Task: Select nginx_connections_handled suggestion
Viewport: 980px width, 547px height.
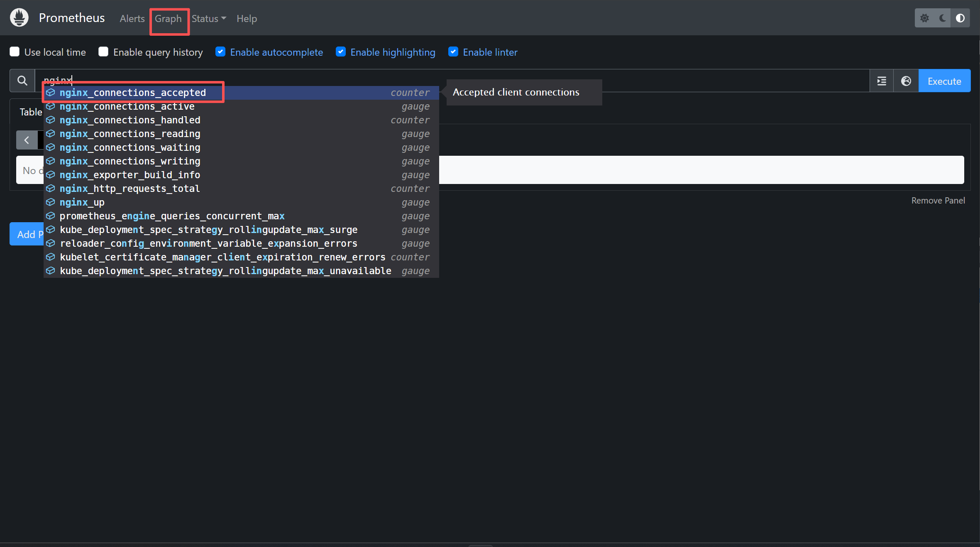Action: (x=241, y=120)
